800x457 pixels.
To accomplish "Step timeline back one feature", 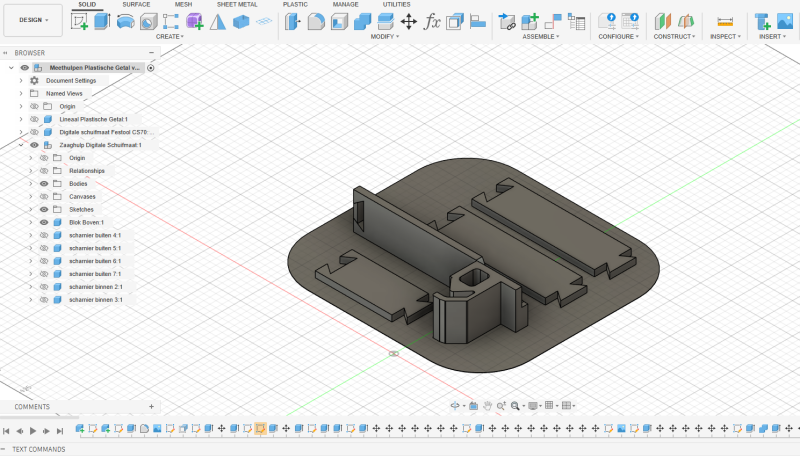I will [19, 431].
